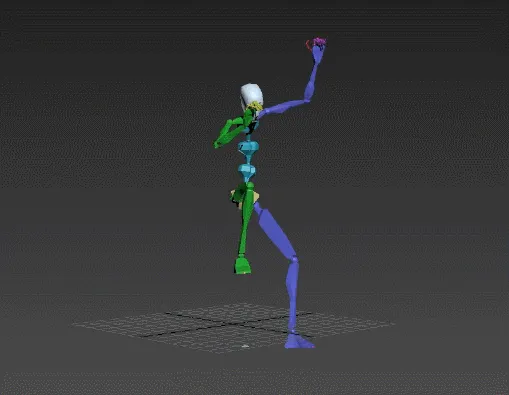Select the raised blue forearm
The height and width of the screenshot is (395, 509).
310,82
